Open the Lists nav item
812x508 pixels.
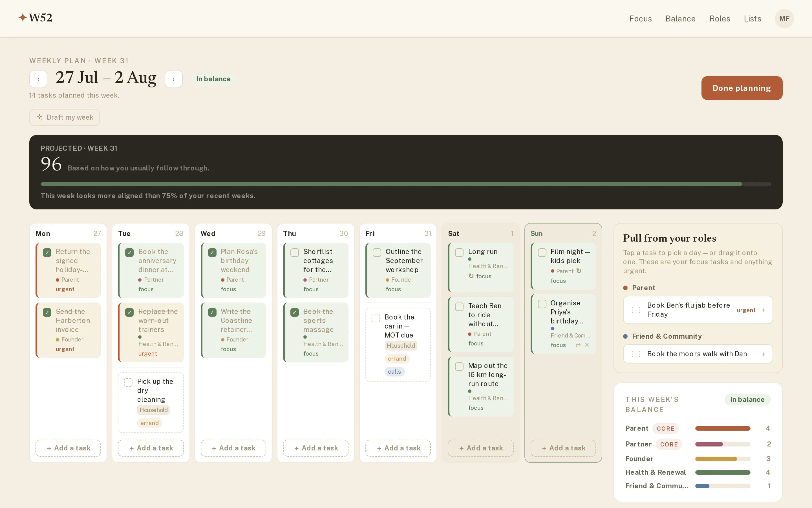[x=752, y=18]
